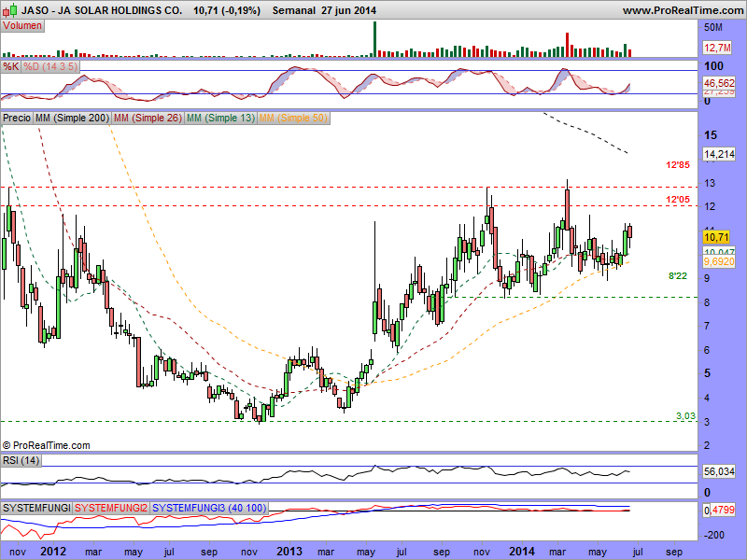747x560 pixels.
Task: Click the 27 jun 2014 date
Action: point(348,10)
